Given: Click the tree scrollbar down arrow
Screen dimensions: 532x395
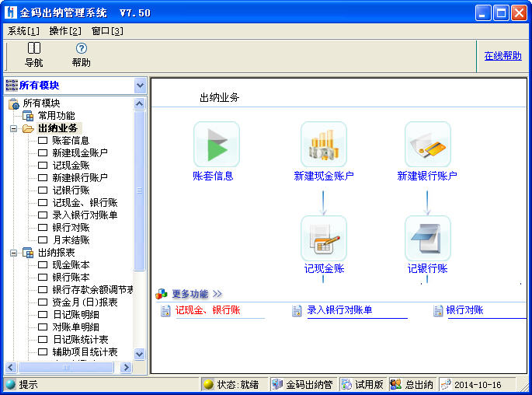Looking at the screenshot, I should [x=140, y=354].
